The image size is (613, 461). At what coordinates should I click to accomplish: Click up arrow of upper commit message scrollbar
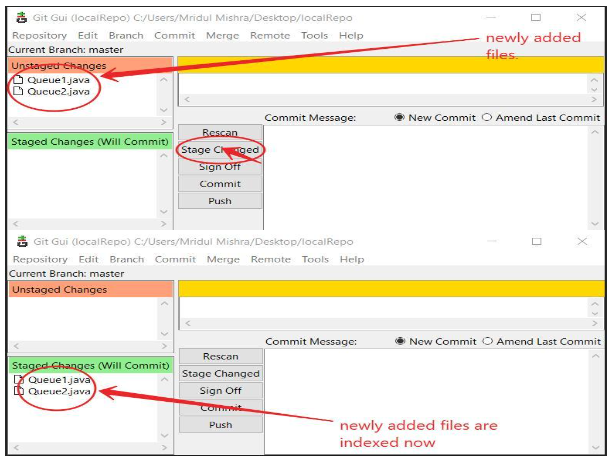595,132
